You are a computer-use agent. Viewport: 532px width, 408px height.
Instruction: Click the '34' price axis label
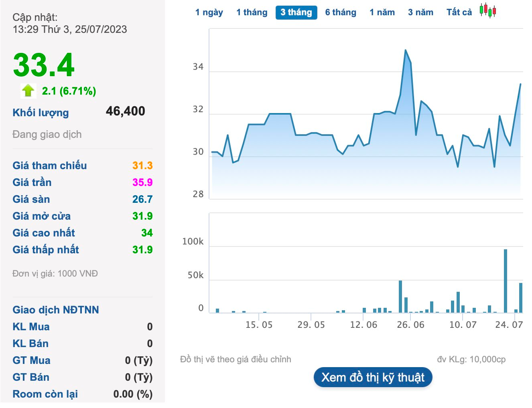pos(198,67)
